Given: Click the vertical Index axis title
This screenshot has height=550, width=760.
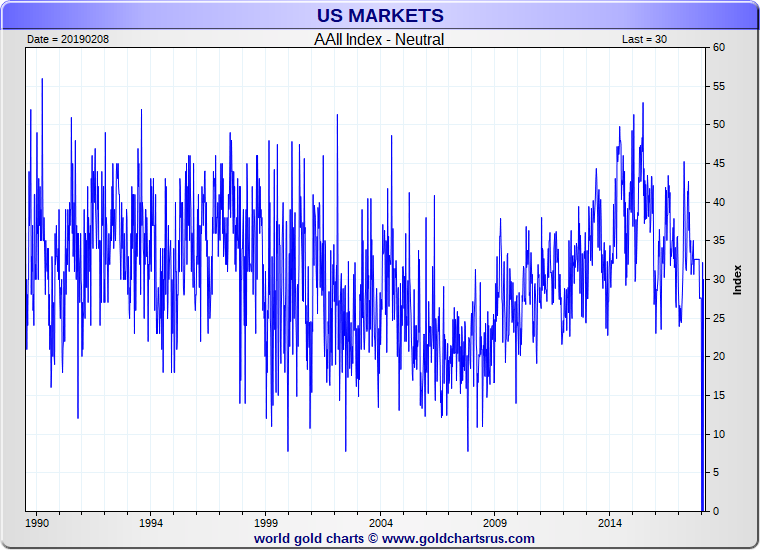Looking at the screenshot, I should point(737,280).
